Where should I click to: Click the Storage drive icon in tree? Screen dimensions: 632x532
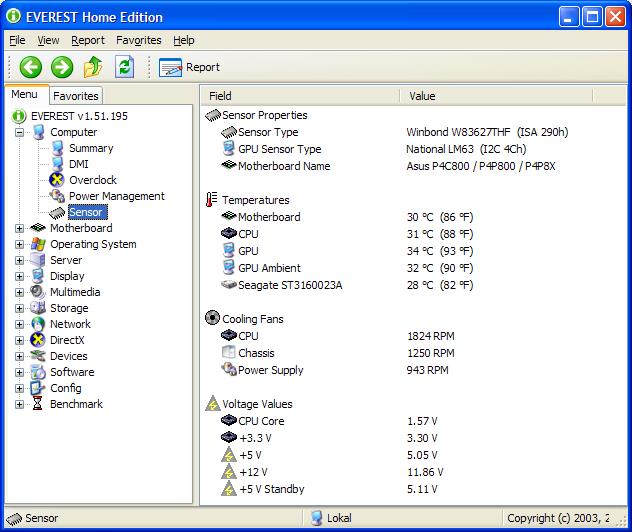38,308
